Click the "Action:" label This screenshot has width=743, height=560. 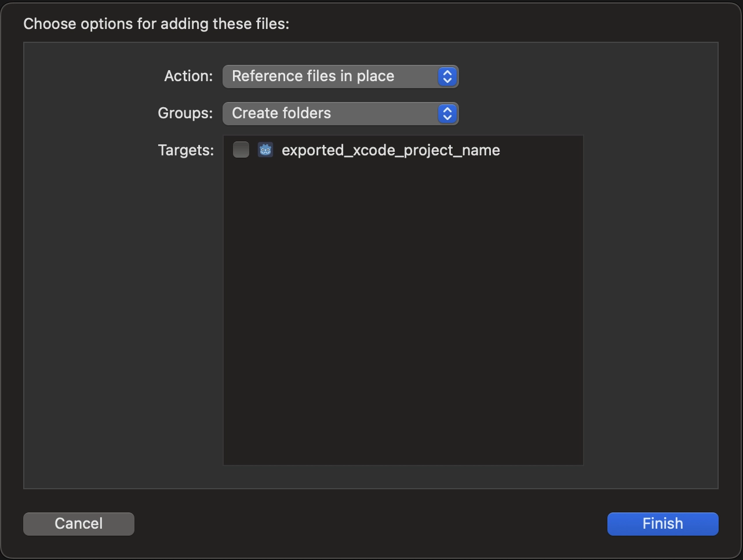pyautogui.click(x=188, y=77)
